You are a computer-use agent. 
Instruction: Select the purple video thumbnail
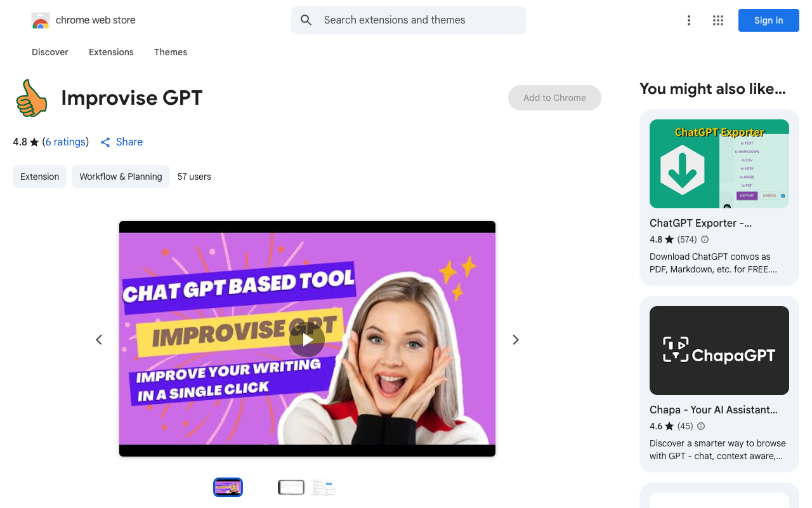228,487
